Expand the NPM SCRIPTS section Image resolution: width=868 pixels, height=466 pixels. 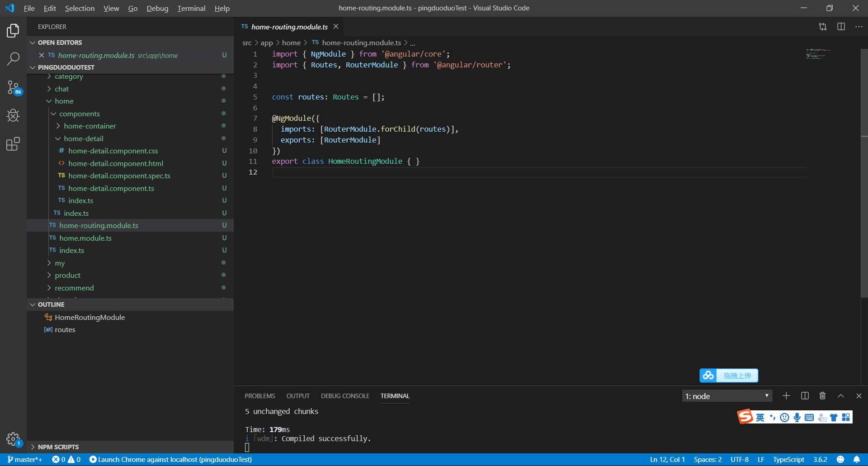pos(130,447)
